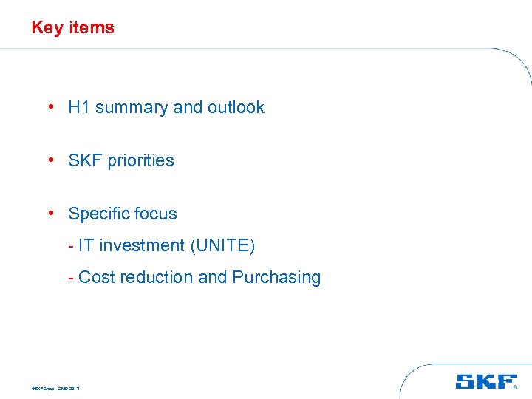Viewport: 532px width, 399px height.
Task: Click the word "H1" in the first bullet
Action: [79, 107]
